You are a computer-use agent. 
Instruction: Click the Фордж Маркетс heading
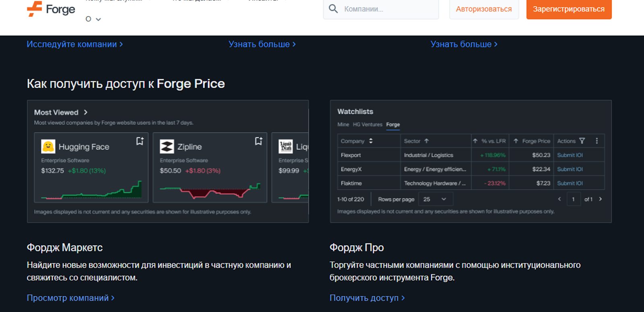(65, 248)
